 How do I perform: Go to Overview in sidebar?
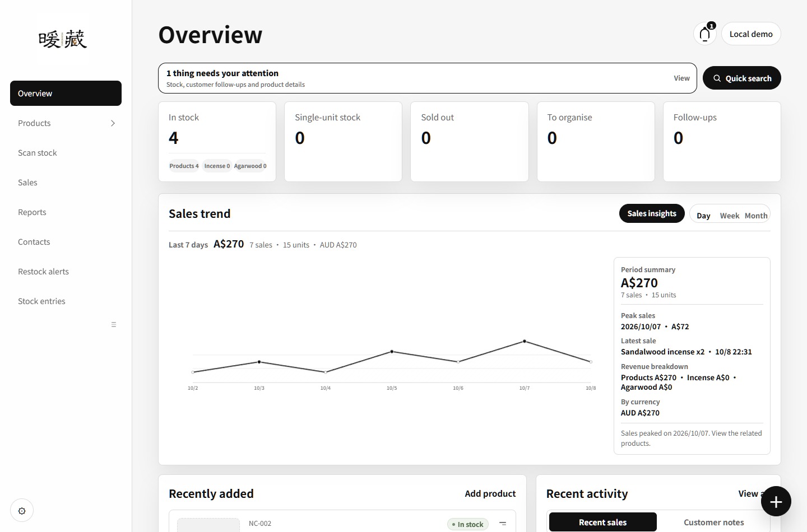pos(66,93)
